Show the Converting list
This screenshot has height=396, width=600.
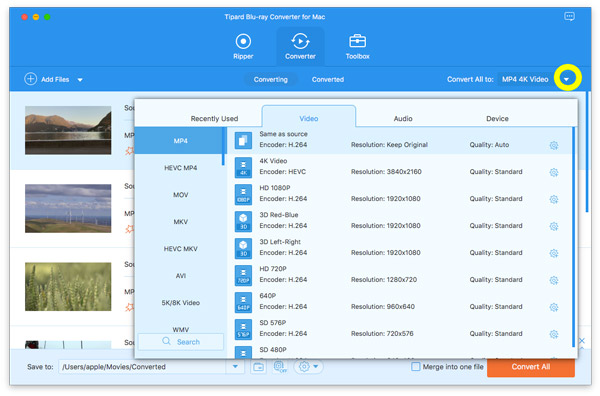(x=271, y=79)
